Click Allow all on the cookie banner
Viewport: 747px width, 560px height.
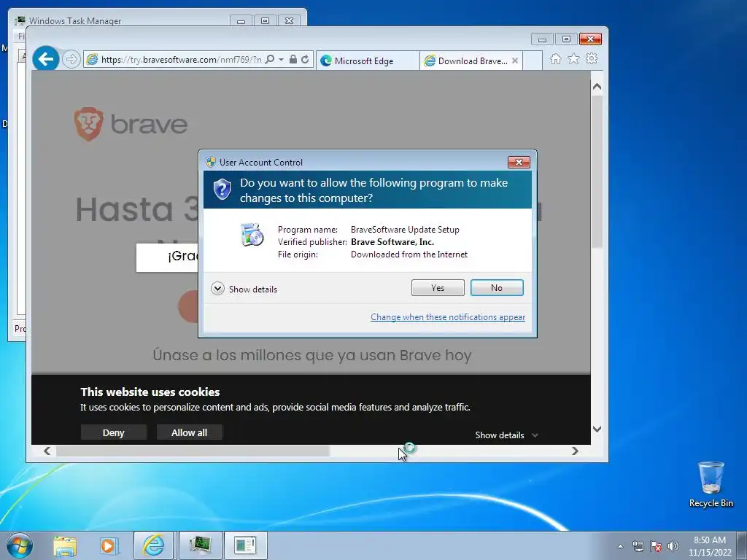tap(189, 432)
